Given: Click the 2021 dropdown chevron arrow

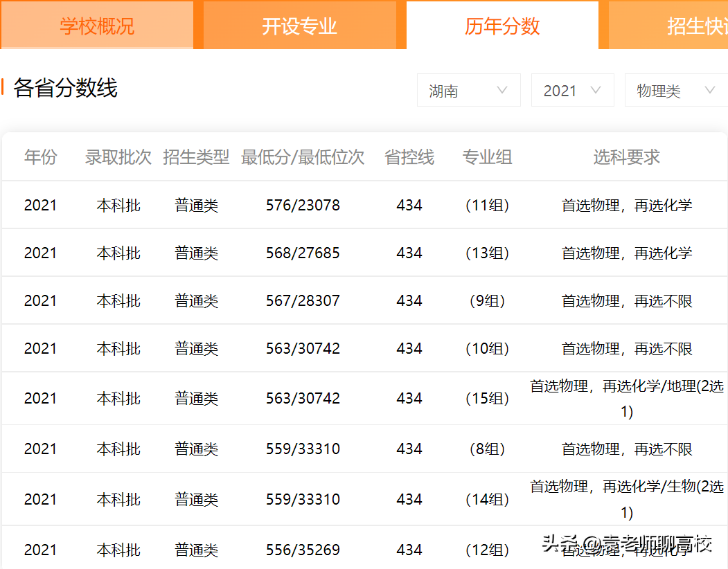Looking at the screenshot, I should [x=598, y=90].
